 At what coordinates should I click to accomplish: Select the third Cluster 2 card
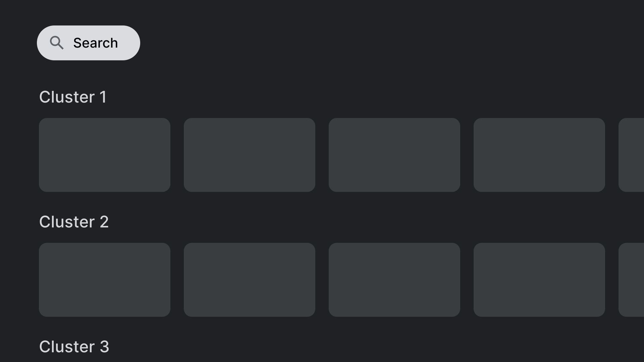[x=394, y=279]
